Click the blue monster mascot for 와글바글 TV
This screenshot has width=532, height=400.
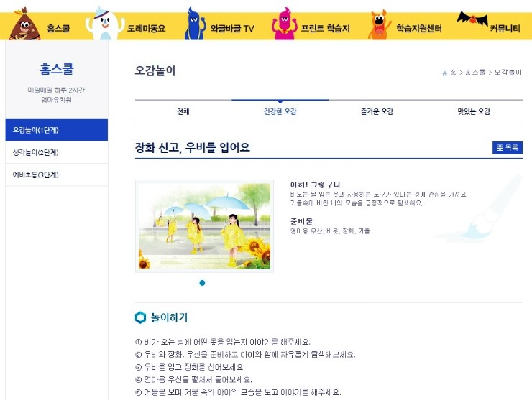click(x=195, y=24)
